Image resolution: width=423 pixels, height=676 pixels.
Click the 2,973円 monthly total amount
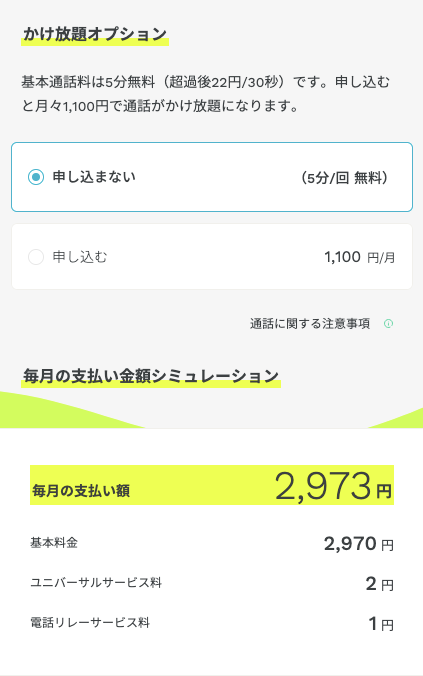333,486
